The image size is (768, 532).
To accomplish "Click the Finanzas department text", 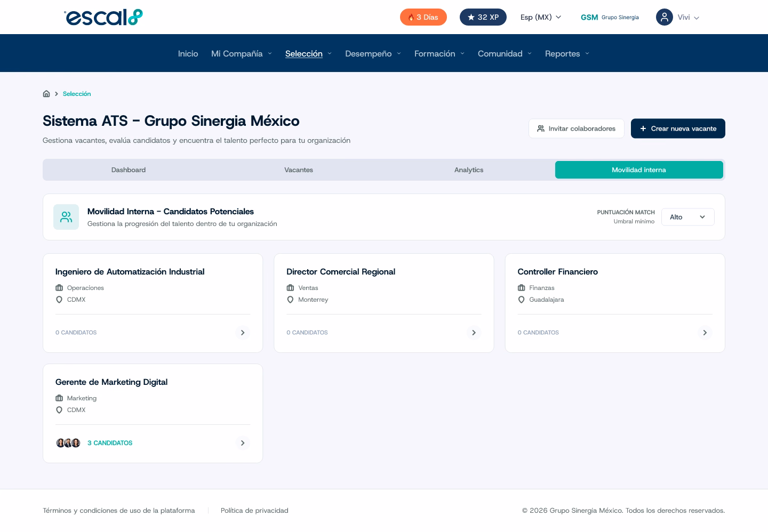I will (x=542, y=288).
